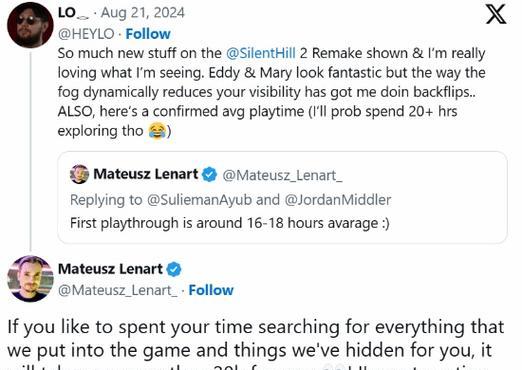Open the X logo icon

click(x=496, y=14)
